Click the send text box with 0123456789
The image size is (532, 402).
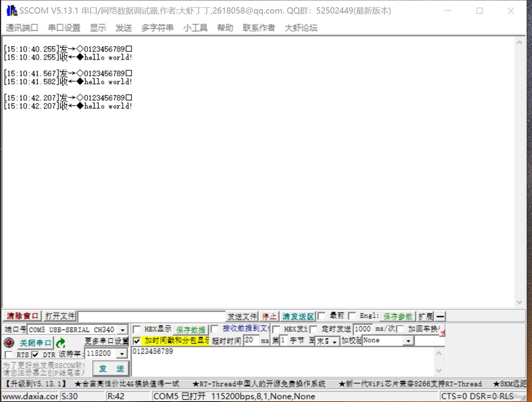[283, 362]
